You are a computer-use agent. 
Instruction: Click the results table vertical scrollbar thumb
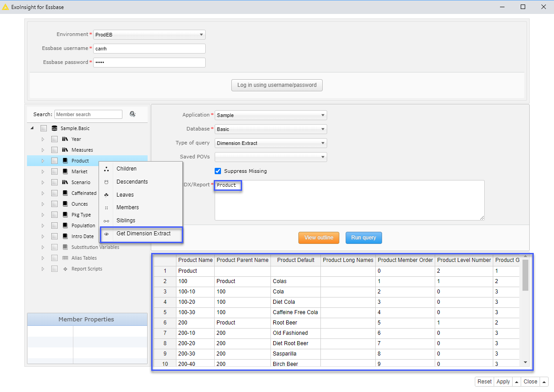(525, 275)
